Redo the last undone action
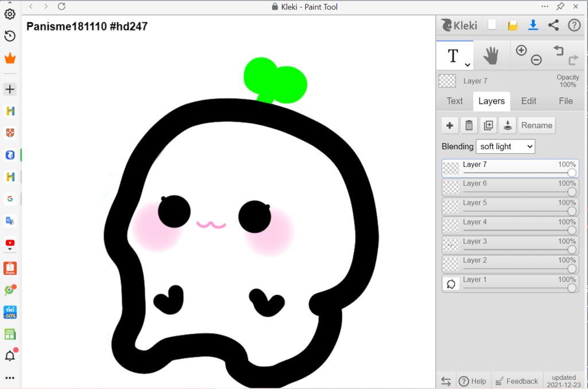The height and width of the screenshot is (389, 588). coord(574,60)
